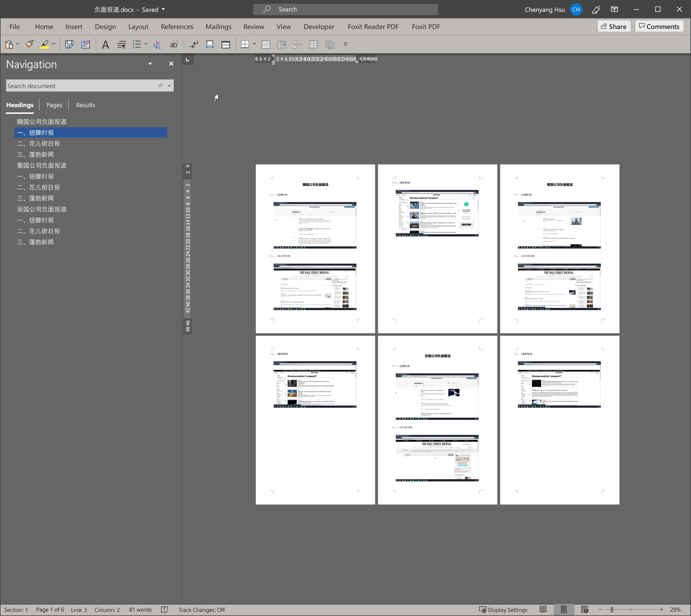Click the large letter A font icon

(x=105, y=44)
